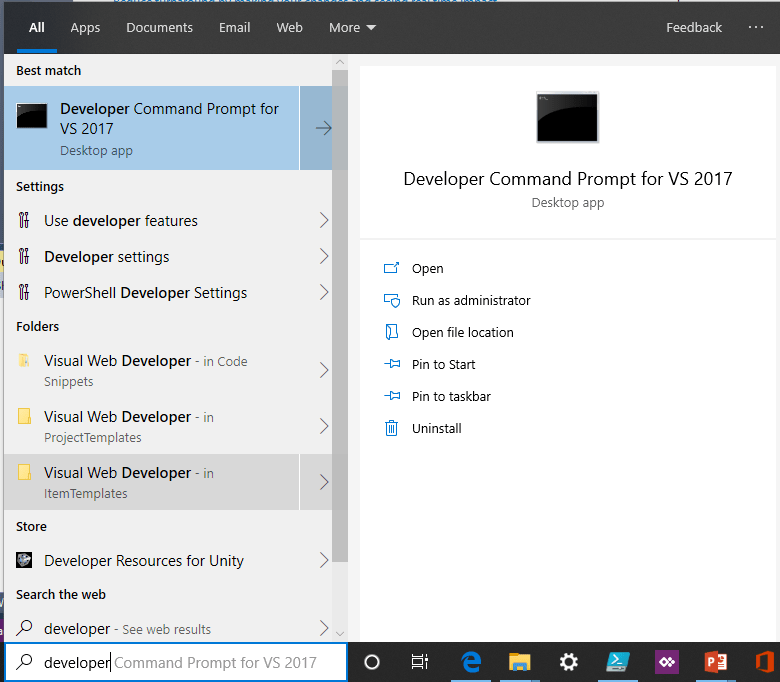Open Use developer features setting
Screen dimensions: 780x682
click(x=168, y=220)
